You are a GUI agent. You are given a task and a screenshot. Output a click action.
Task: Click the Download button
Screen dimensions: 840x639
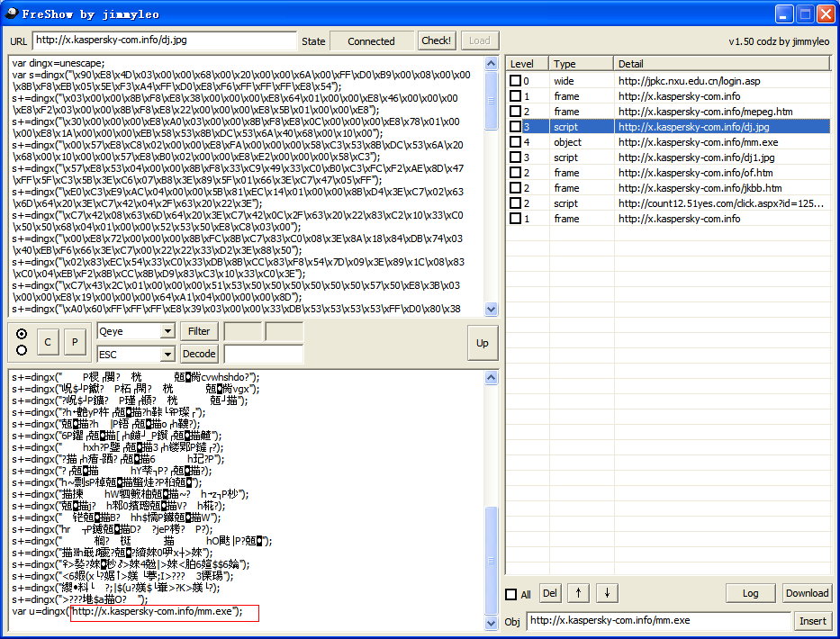(808, 593)
